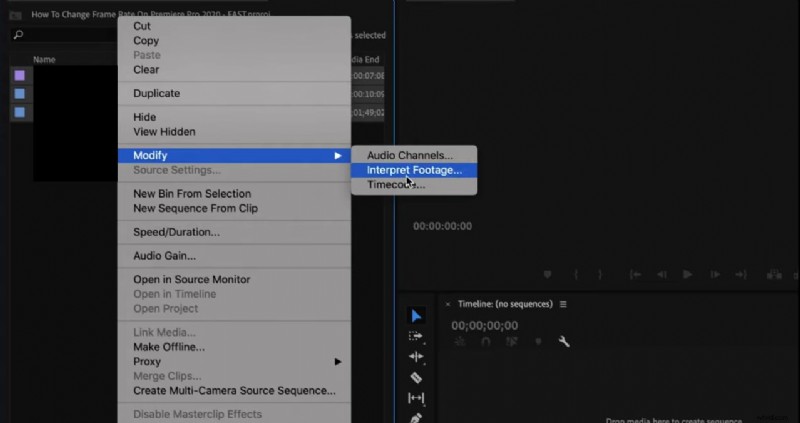The width and height of the screenshot is (800, 423).
Task: Select the Slip tool
Action: tap(416, 397)
